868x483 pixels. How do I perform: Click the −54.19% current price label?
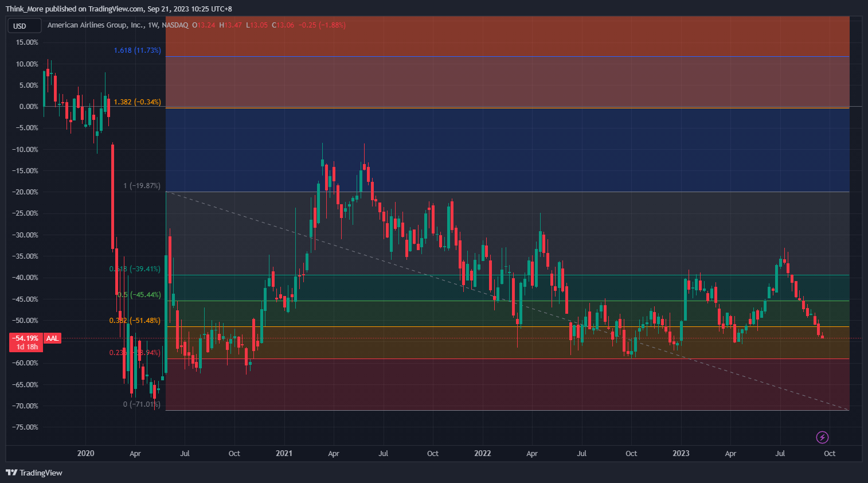coord(27,338)
